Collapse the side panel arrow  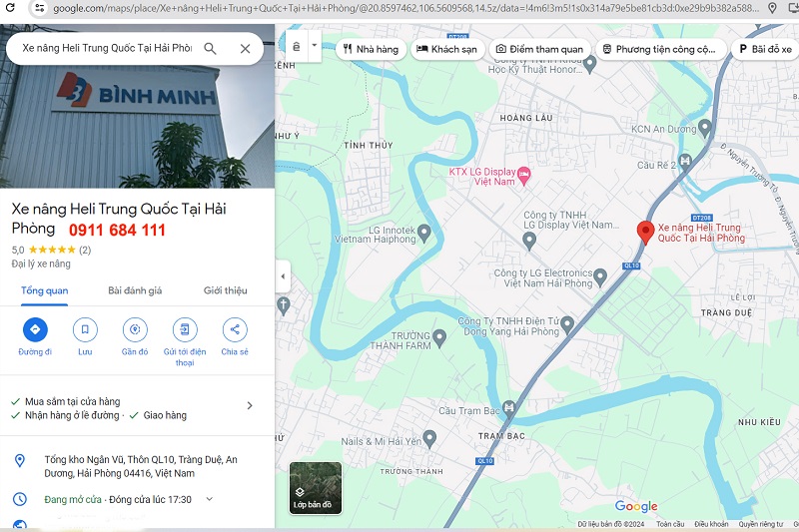(283, 276)
